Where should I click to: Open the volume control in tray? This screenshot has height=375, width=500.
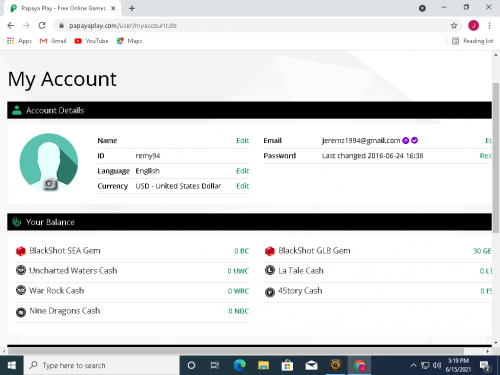point(437,365)
